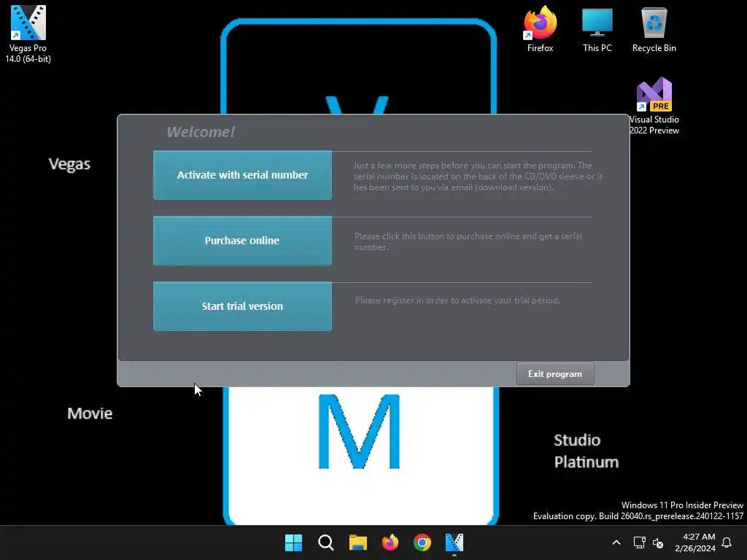Click serial number description text
The width and height of the screenshot is (747, 560).
[478, 176]
